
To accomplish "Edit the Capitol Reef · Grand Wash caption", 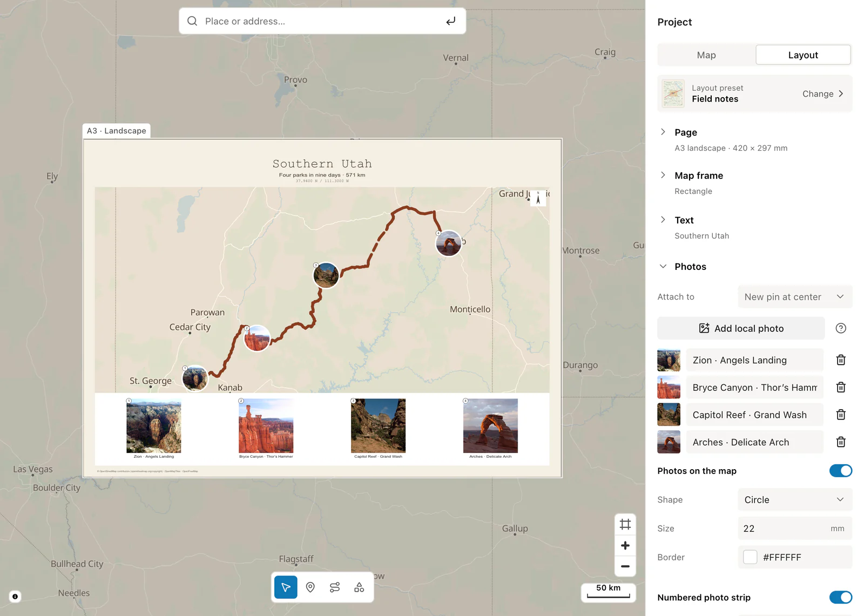I will coord(754,415).
